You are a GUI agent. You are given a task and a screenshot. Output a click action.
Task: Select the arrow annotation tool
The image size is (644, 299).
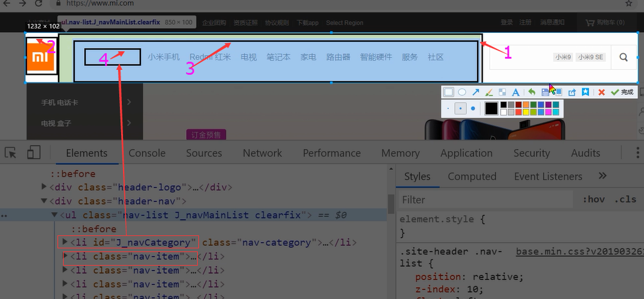(x=476, y=92)
